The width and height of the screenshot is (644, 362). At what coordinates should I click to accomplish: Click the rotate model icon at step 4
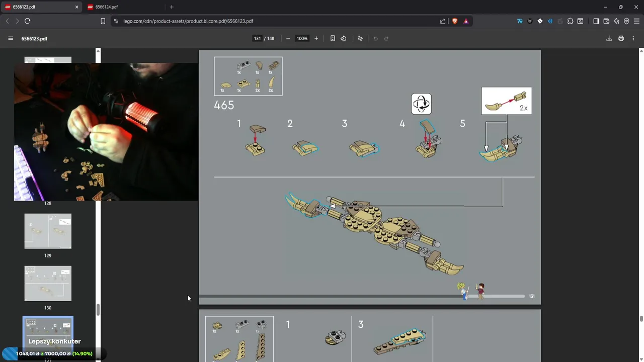click(421, 104)
